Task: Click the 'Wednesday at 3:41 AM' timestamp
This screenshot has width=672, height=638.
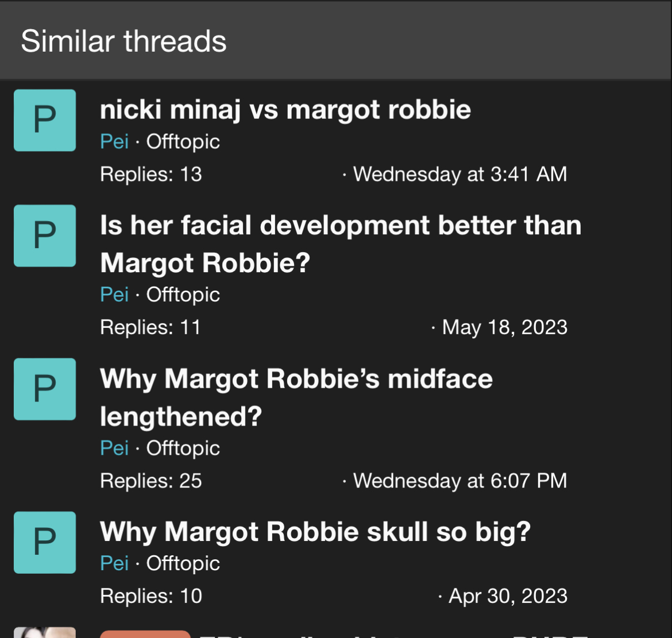Action: point(460,175)
